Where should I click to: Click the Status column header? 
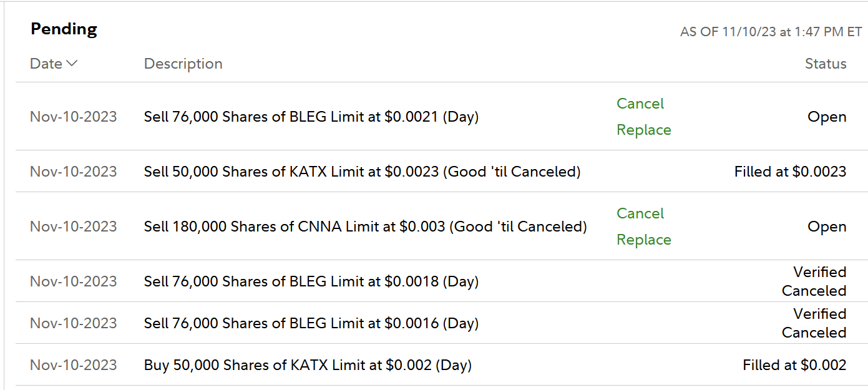825,64
